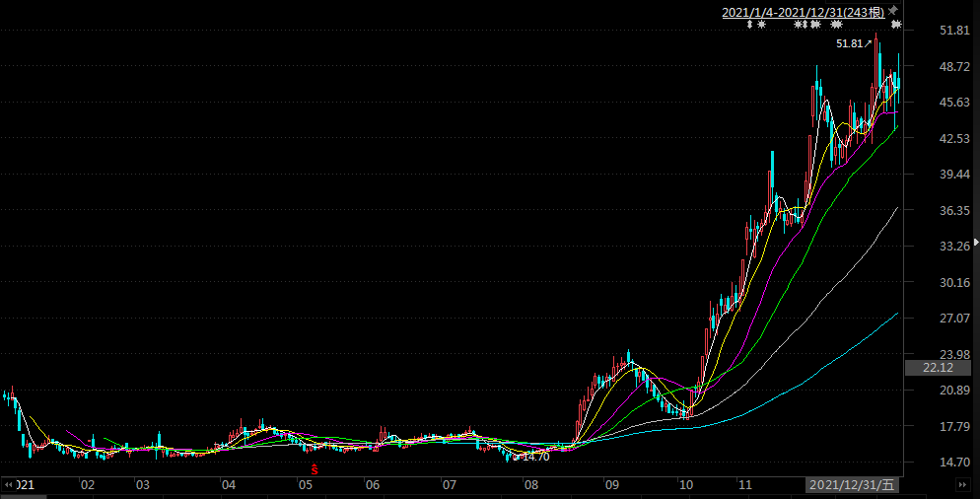The height and width of the screenshot is (499, 980).
Task: Click the 07 month label on time axis
Action: tap(450, 485)
